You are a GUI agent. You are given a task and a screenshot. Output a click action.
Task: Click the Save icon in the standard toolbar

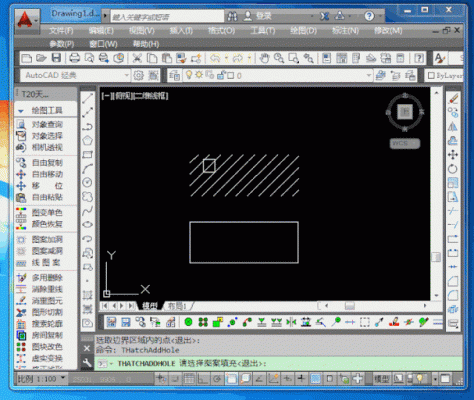point(56,58)
